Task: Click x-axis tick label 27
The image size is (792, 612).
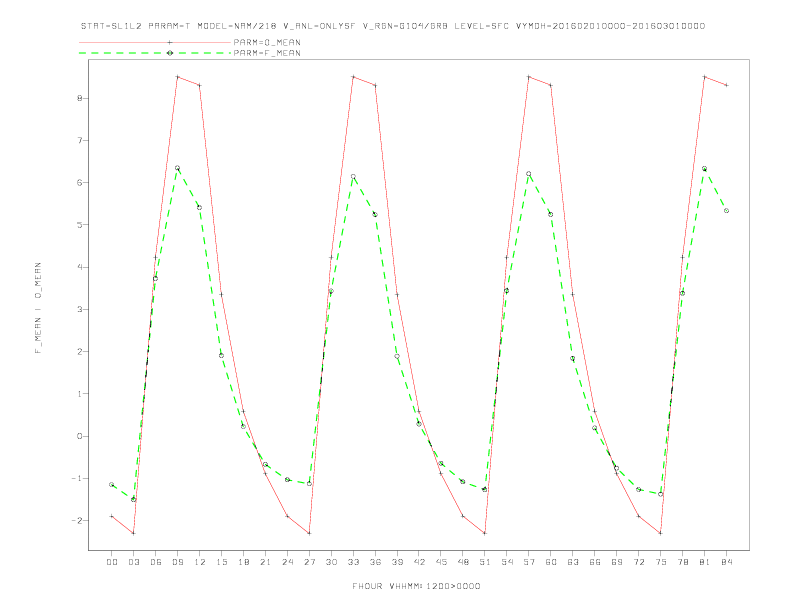Action: pyautogui.click(x=309, y=562)
